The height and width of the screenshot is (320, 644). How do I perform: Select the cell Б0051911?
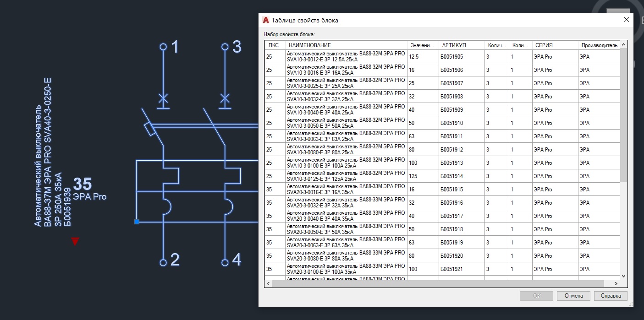tap(462, 136)
